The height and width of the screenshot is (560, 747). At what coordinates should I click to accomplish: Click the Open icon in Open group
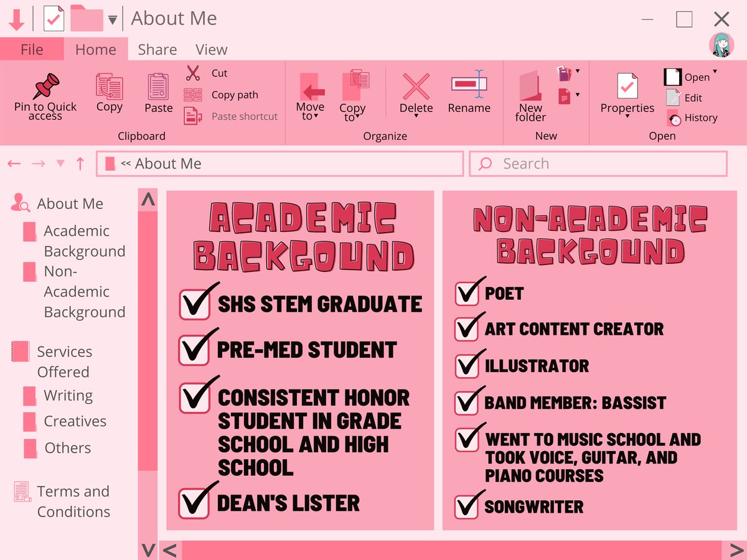coord(673,77)
